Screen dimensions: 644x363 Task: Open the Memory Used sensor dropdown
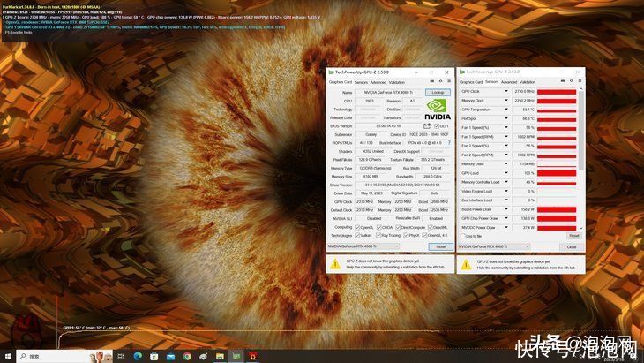506,164
